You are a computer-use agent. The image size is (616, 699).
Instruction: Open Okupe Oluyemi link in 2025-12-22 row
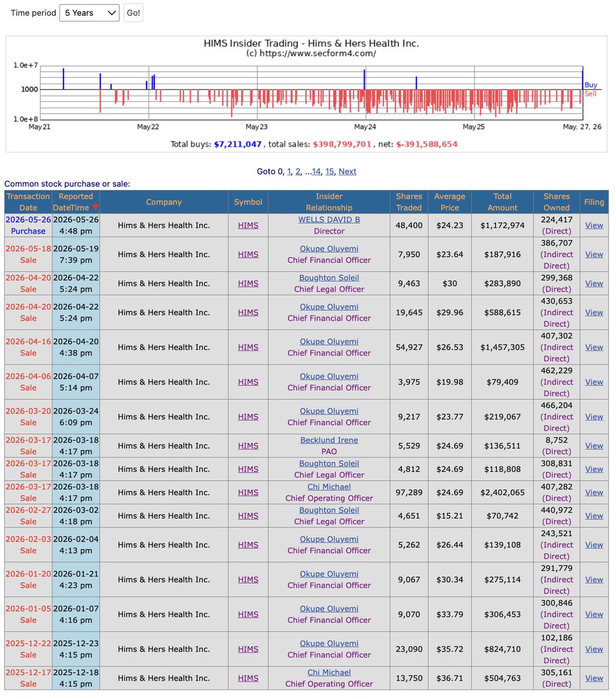click(329, 643)
